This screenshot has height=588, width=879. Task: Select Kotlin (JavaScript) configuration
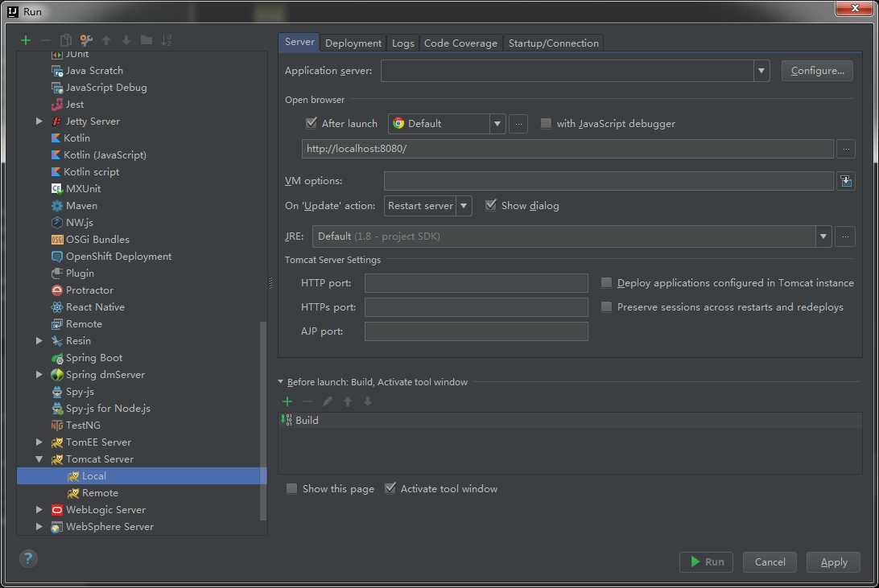(105, 154)
